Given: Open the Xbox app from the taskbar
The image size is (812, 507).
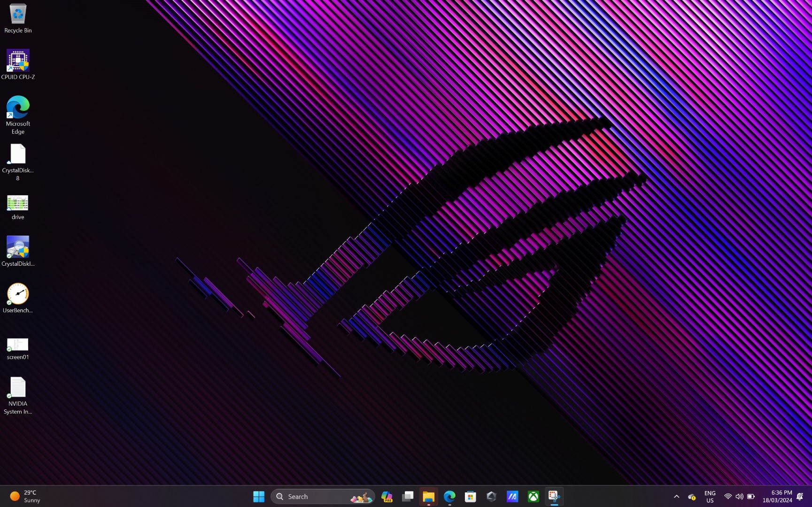Looking at the screenshot, I should point(534,496).
